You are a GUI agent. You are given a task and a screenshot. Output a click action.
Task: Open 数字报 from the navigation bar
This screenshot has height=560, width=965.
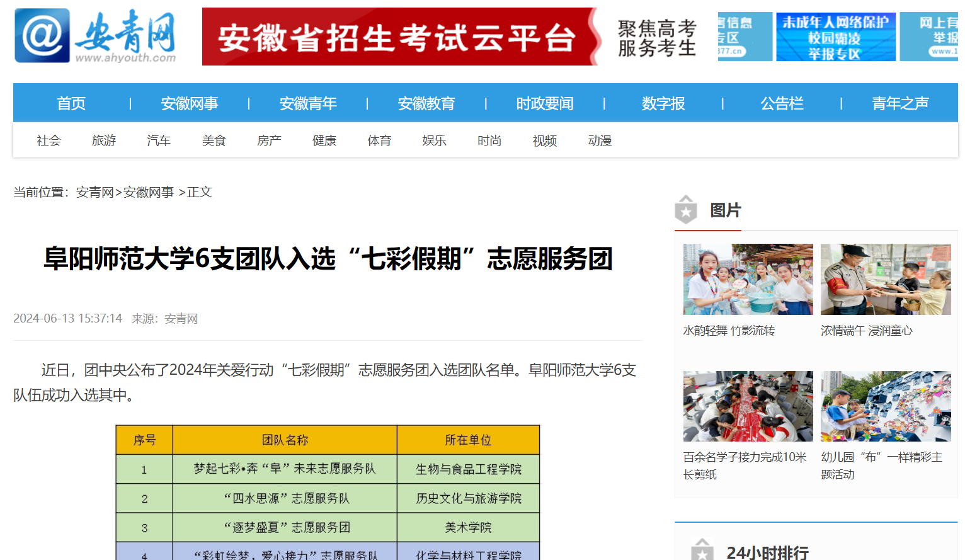point(663,103)
